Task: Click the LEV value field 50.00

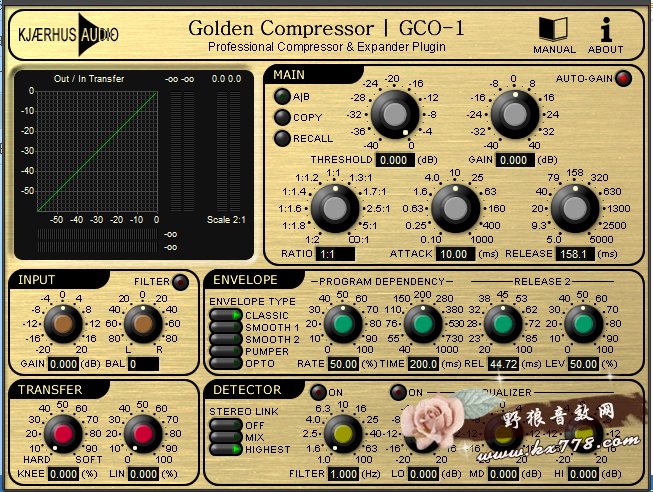Action: point(583,364)
